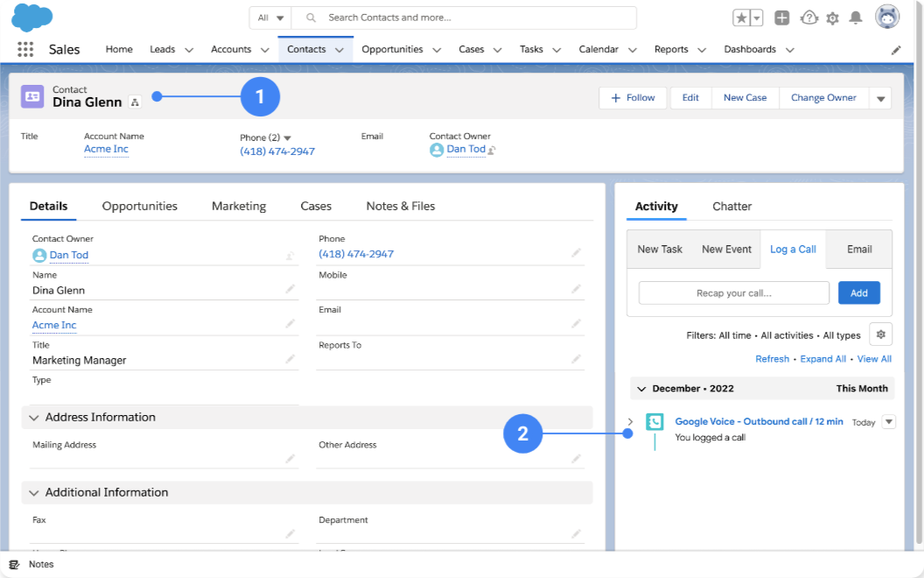924x578 pixels.
Task: Open the Reports nav item
Action: 671,50
